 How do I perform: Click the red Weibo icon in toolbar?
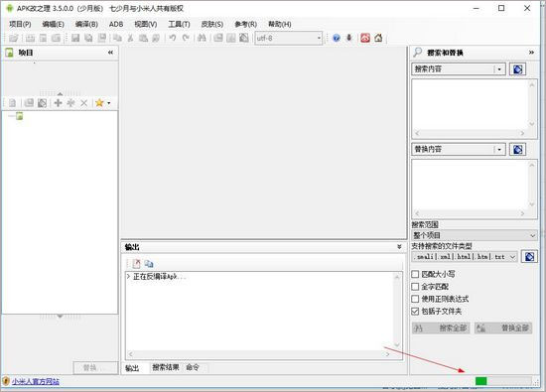pos(365,38)
